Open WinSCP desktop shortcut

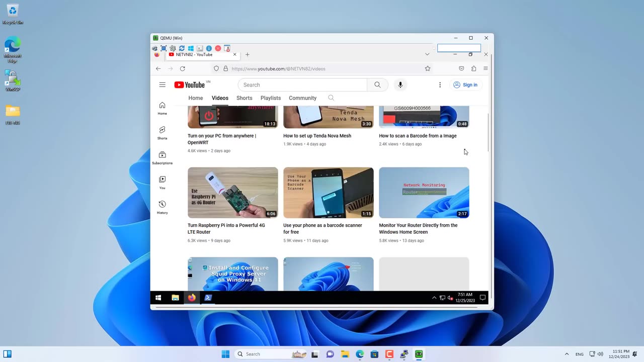click(x=13, y=80)
